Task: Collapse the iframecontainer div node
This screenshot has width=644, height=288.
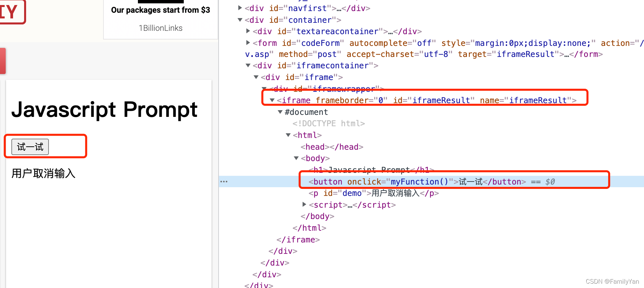Action: pyautogui.click(x=248, y=65)
